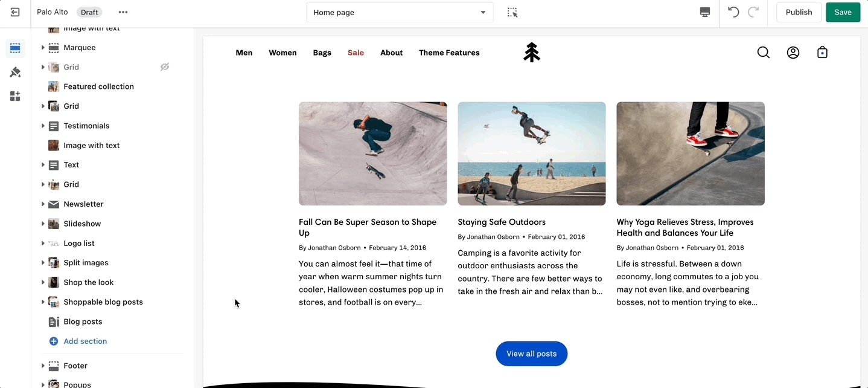Undo the last change
Image resolution: width=868 pixels, height=388 pixels.
click(733, 12)
